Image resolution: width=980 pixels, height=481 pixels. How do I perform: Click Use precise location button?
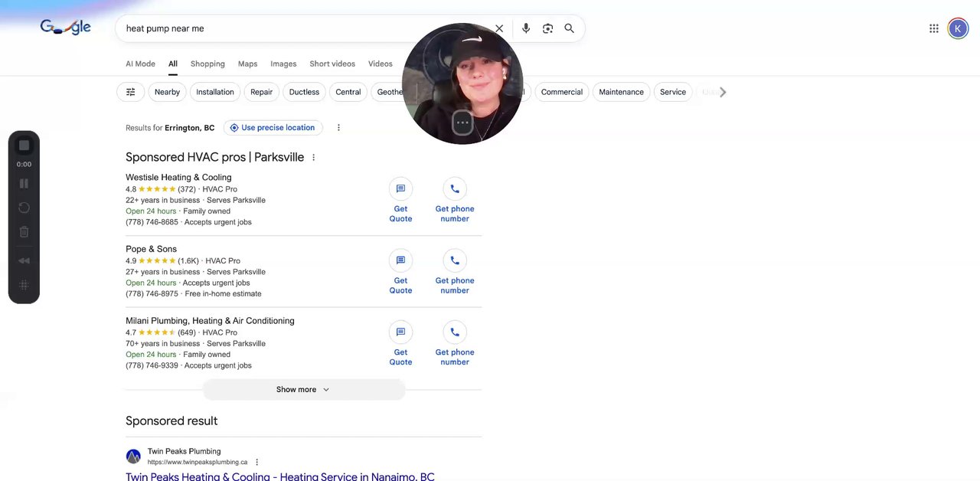pos(273,128)
